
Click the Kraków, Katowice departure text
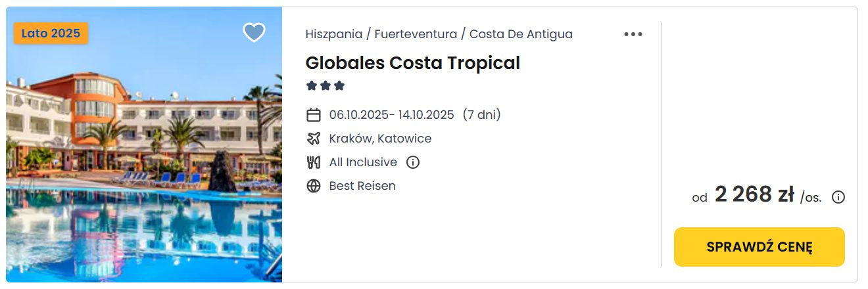coord(381,139)
